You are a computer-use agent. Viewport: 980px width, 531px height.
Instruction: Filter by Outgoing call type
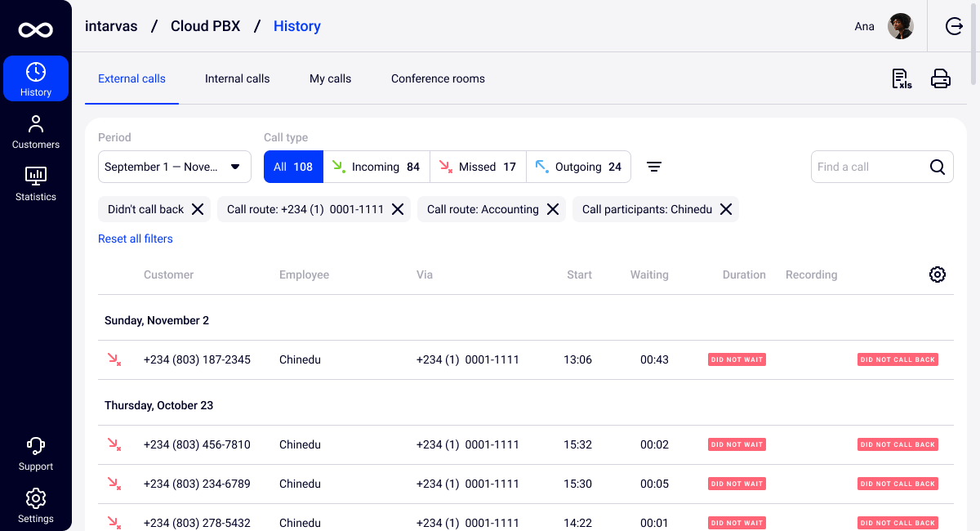[x=578, y=167]
